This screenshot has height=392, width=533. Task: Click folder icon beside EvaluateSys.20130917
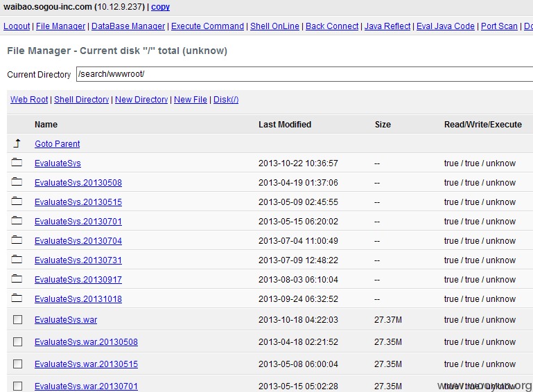[17, 278]
